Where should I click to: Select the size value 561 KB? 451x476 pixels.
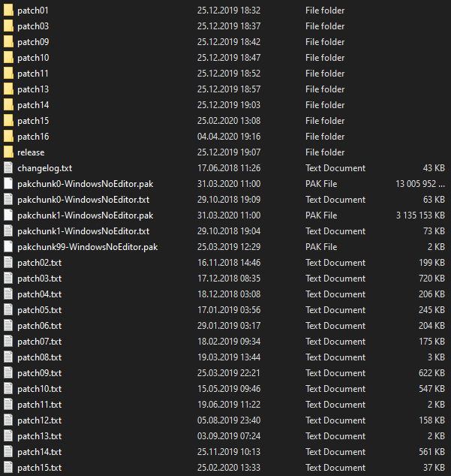432,452
